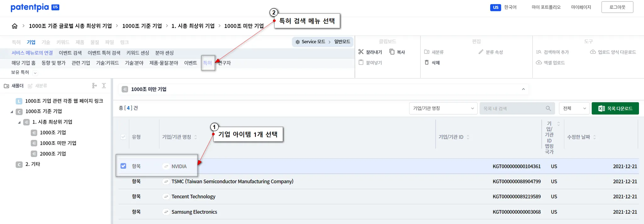This screenshot has height=224, width=644.
Task: Click the 로그아웃 button
Action: [x=617, y=7]
